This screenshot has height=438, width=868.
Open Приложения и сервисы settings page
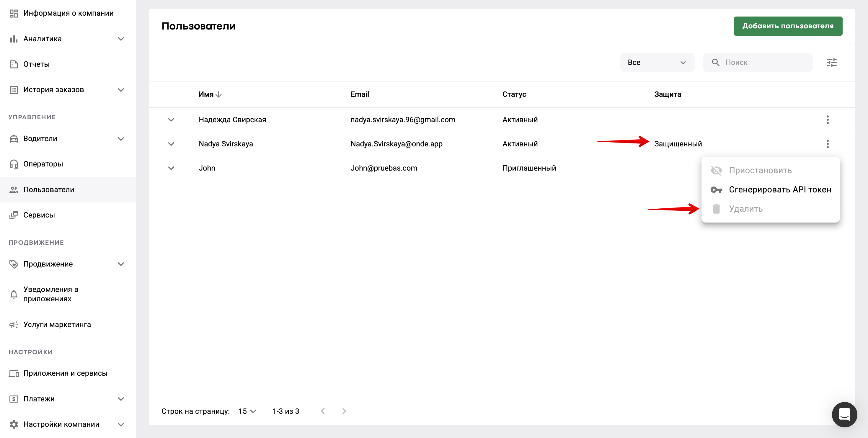coord(65,373)
